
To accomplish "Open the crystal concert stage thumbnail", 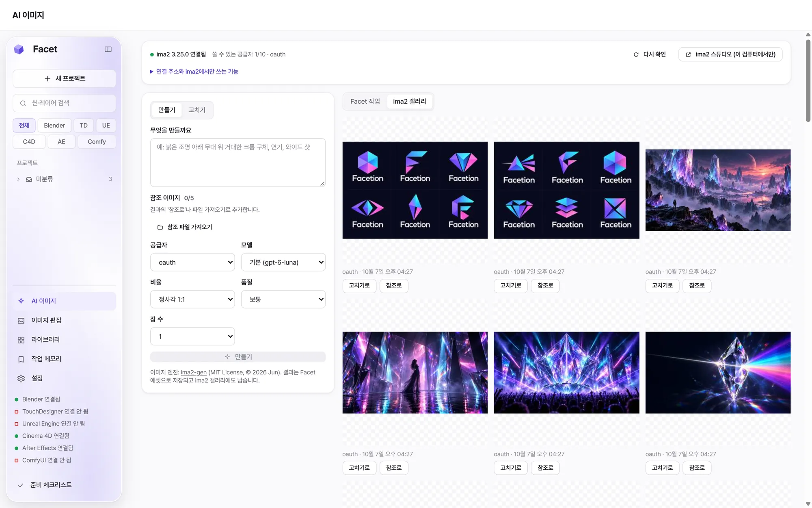I will [x=566, y=373].
